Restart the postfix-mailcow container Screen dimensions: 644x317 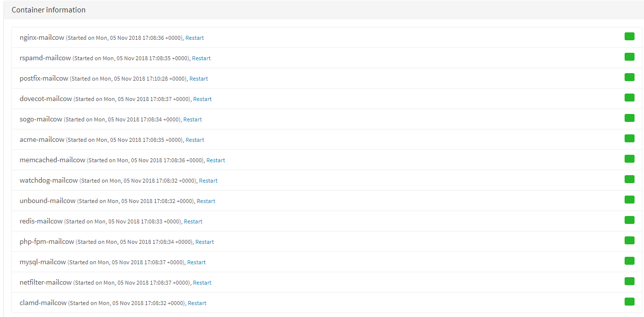198,79
